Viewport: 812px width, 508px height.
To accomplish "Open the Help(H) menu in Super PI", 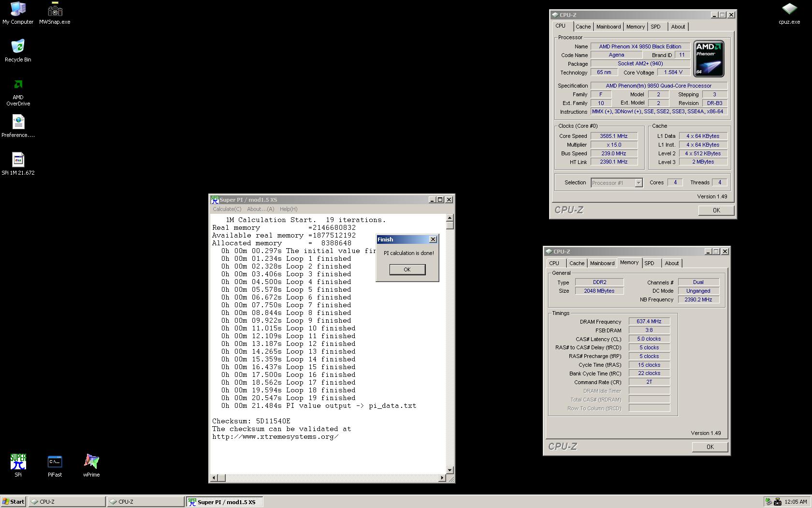I will [289, 209].
